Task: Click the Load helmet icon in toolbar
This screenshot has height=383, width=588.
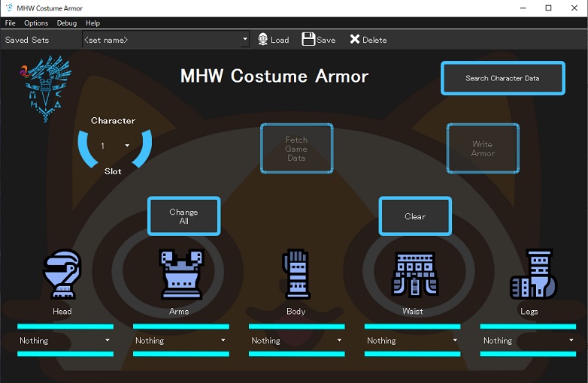Action: tap(263, 39)
